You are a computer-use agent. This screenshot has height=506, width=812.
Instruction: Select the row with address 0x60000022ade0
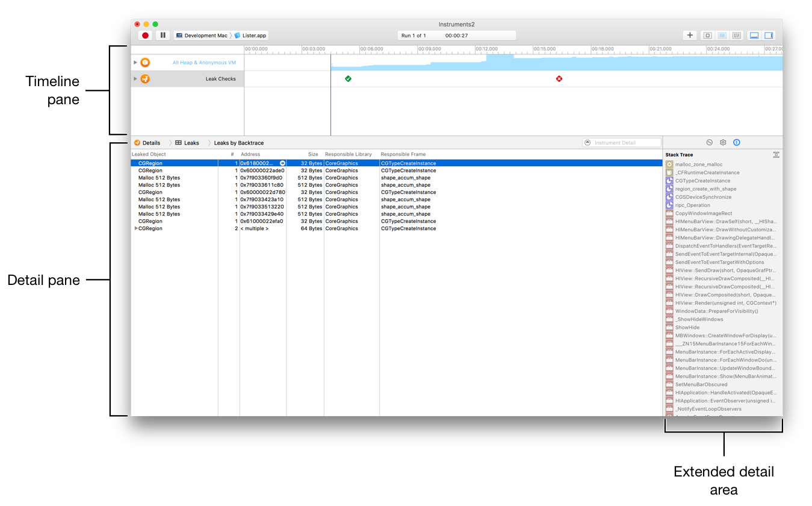(397, 170)
